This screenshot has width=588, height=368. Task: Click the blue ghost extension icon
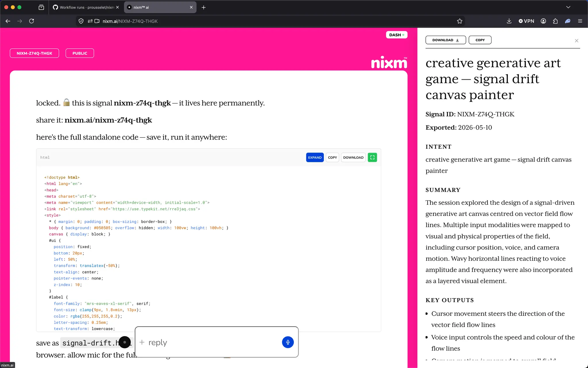point(568,21)
